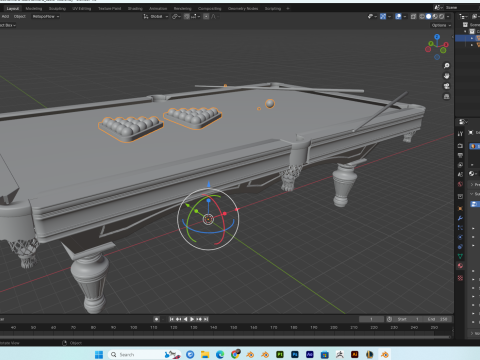
Task: Jump to the timeline end frame
Action: click(x=206, y=319)
